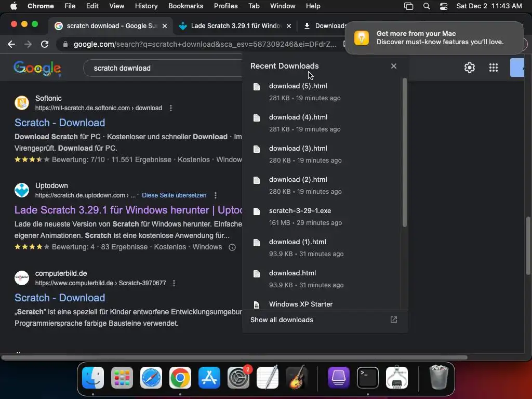Reload the Google search page
The width and height of the screenshot is (532, 399).
coord(45,44)
